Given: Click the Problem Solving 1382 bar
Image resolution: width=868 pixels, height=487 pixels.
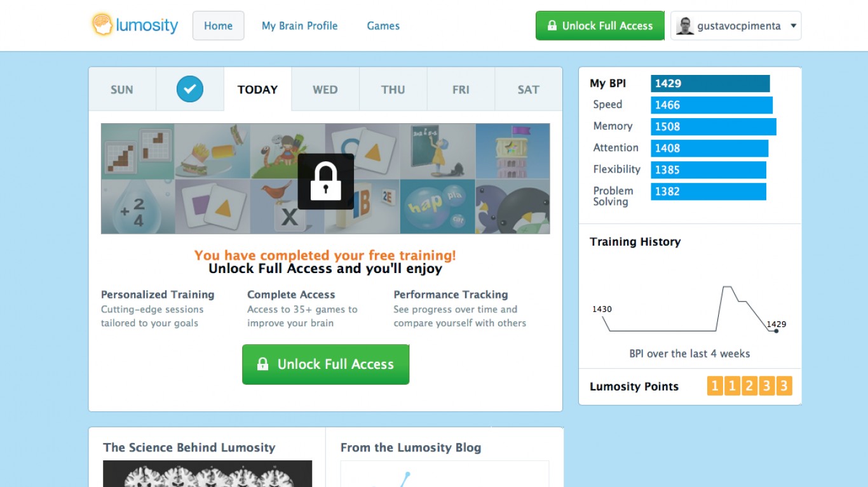Looking at the screenshot, I should click(709, 191).
